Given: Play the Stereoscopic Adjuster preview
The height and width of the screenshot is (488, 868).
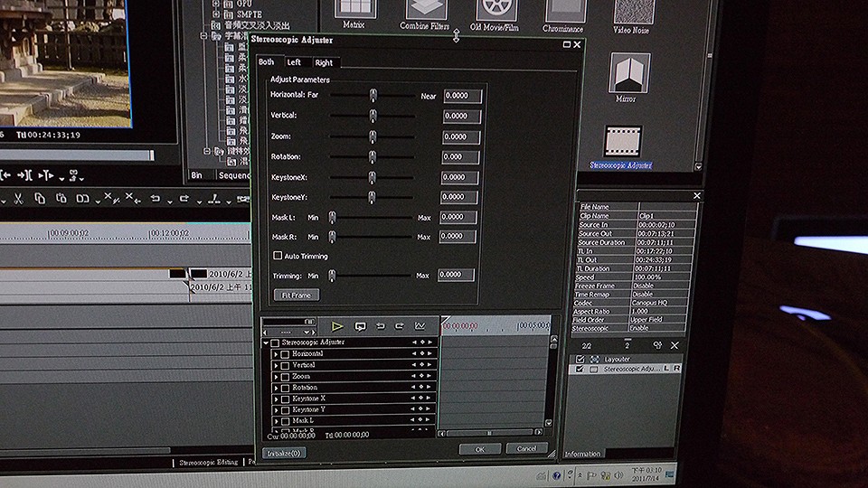Looking at the screenshot, I should [336, 326].
